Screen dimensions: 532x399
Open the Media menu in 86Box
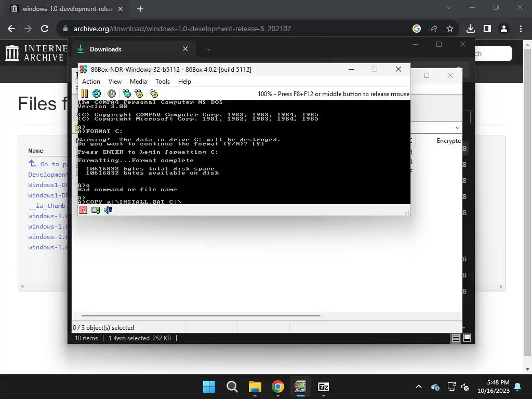138,82
